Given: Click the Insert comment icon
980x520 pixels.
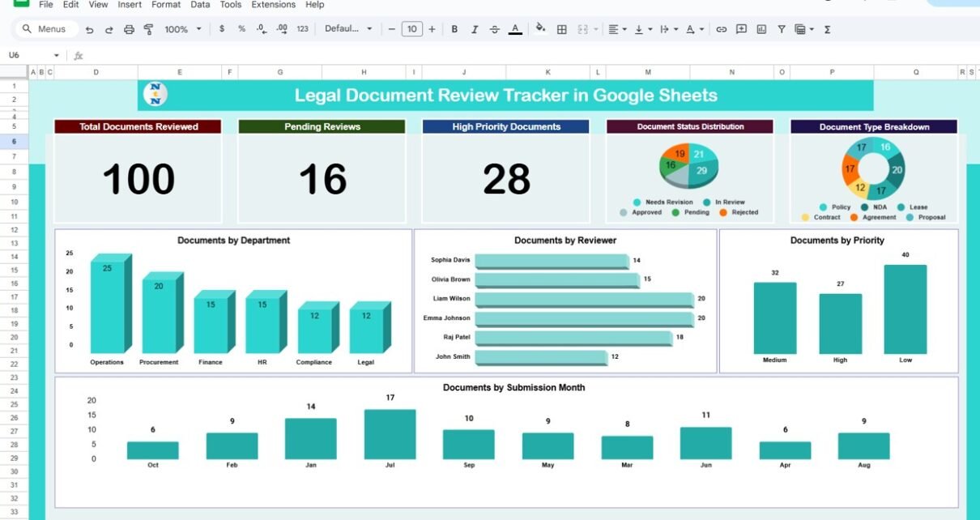Looking at the screenshot, I should click(741, 29).
